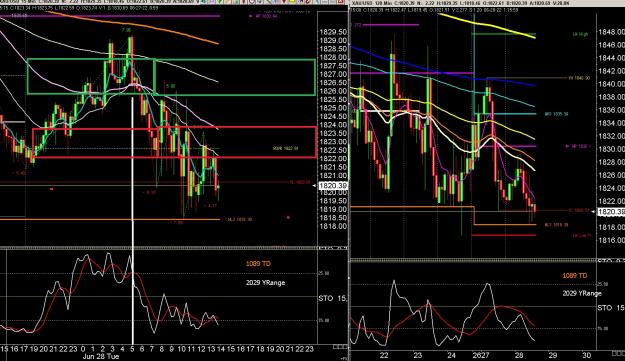Click 1848.00 on the right price scale
Image resolution: width=625 pixels, height=361 pixels.
coord(611,32)
